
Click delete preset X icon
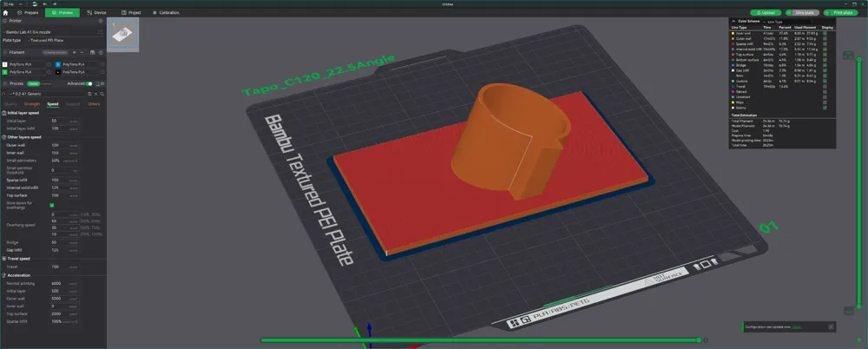96,94
